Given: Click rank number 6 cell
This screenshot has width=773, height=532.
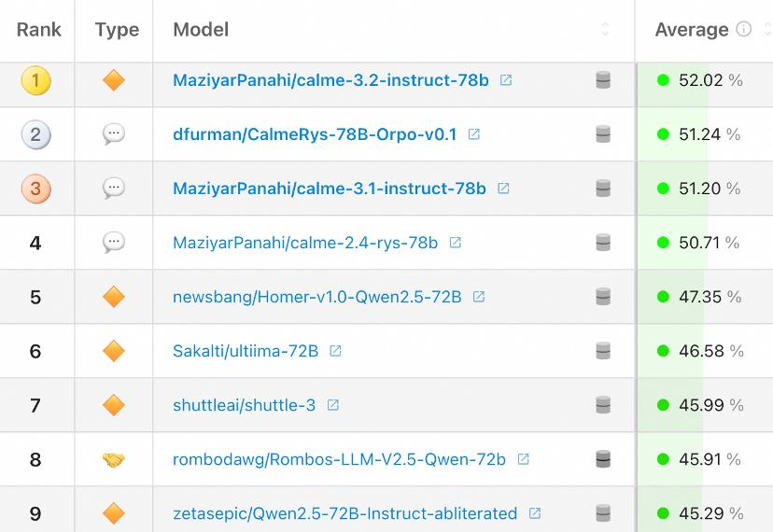Looking at the screenshot, I should point(35,352).
